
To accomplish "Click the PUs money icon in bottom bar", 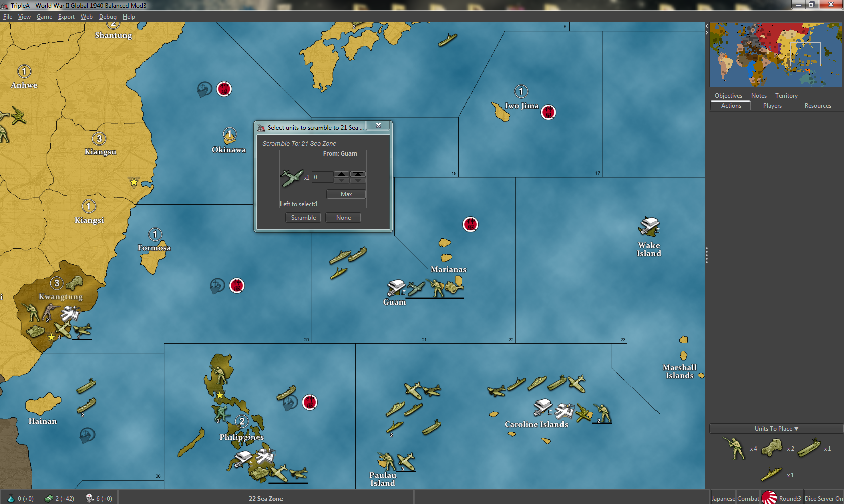I will coord(49,498).
